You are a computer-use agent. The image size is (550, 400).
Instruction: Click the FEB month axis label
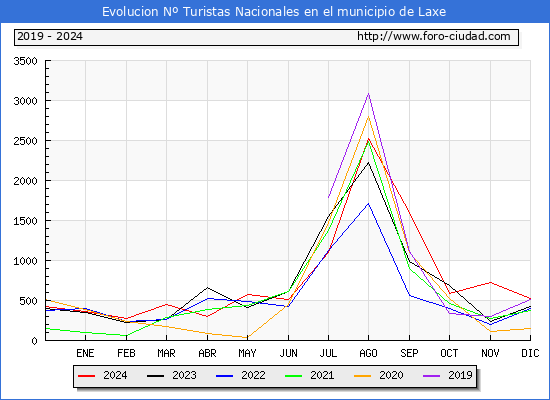[126, 353]
